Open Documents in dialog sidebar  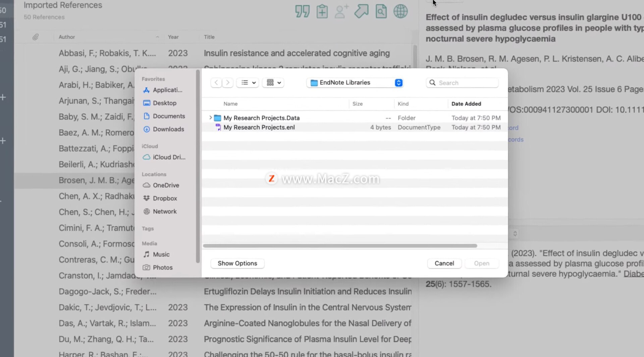[164, 116]
